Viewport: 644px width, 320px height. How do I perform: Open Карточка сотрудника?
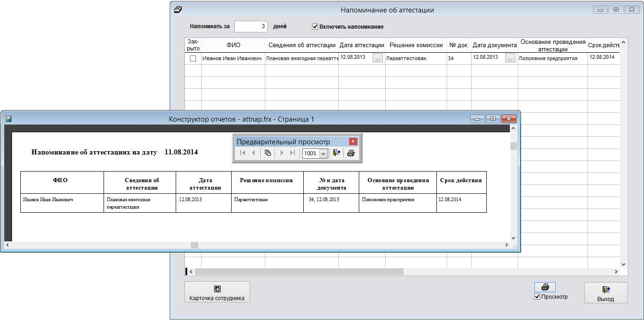point(217,292)
